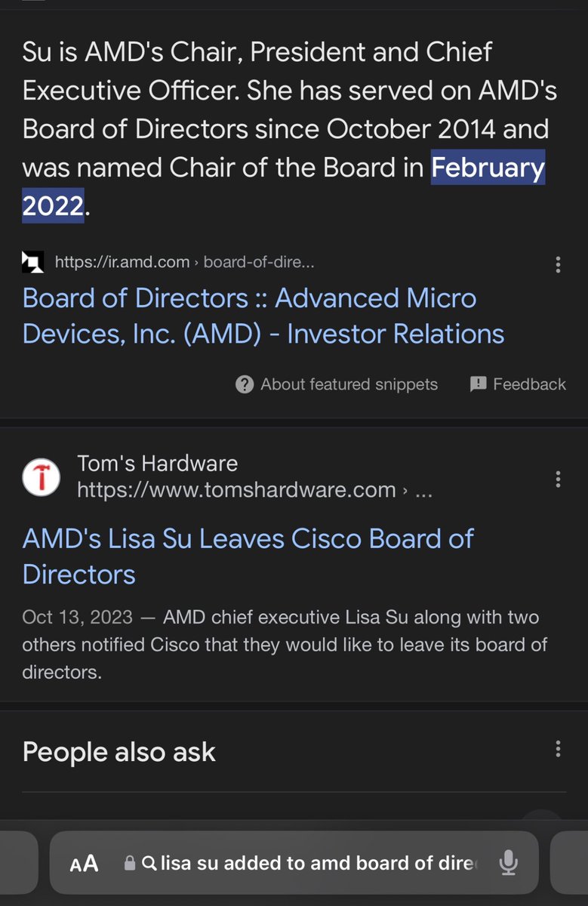Click the tomshardware.com URL under the site name

coord(236,490)
